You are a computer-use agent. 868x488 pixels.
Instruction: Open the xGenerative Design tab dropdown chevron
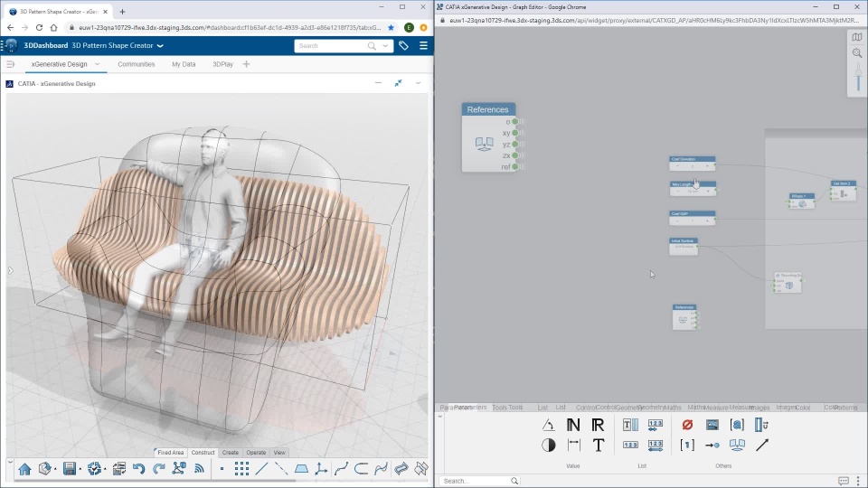(97, 64)
